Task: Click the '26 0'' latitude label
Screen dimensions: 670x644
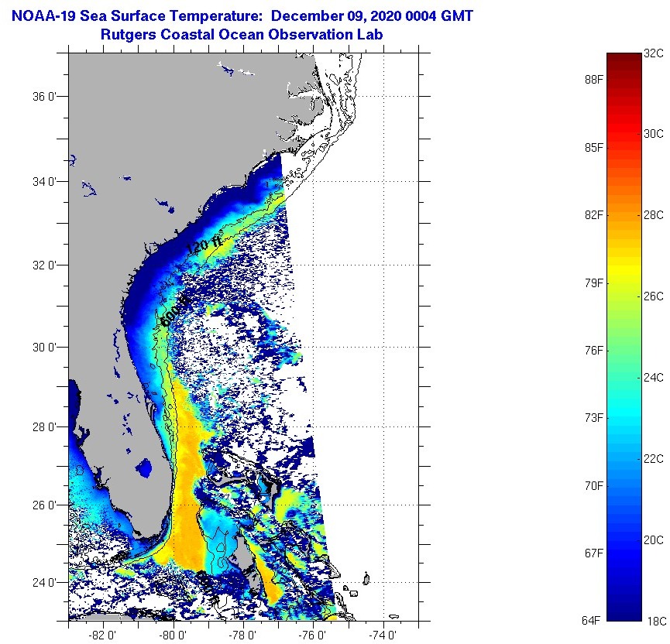Action: pos(44,505)
